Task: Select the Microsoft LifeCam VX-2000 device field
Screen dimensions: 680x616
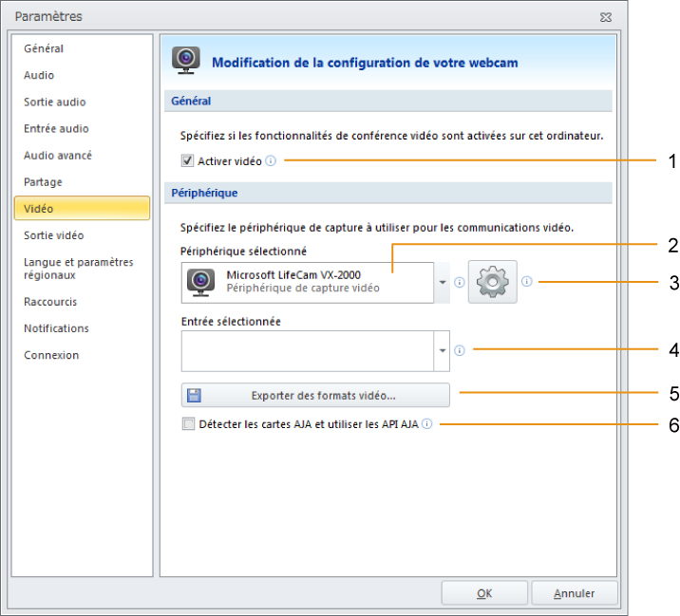Action: point(308,282)
